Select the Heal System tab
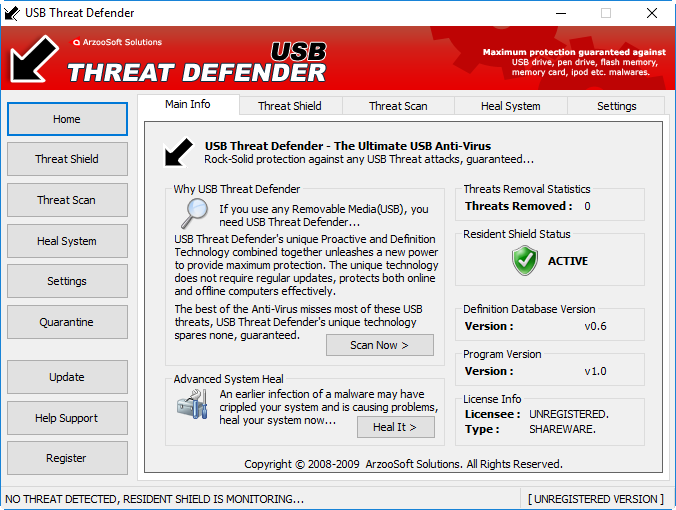This screenshot has height=510, width=676. (511, 106)
